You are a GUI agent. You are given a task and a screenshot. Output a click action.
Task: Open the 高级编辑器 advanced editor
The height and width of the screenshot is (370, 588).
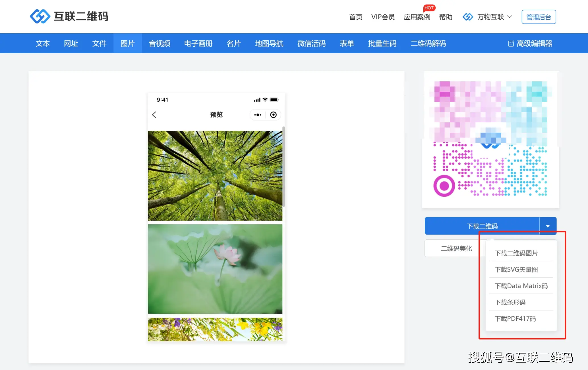pyautogui.click(x=530, y=43)
